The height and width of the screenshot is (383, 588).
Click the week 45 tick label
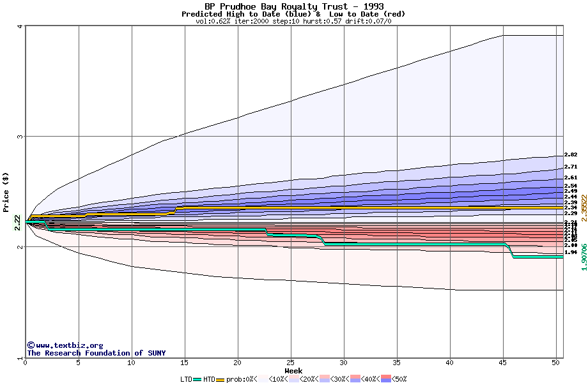[x=503, y=363]
